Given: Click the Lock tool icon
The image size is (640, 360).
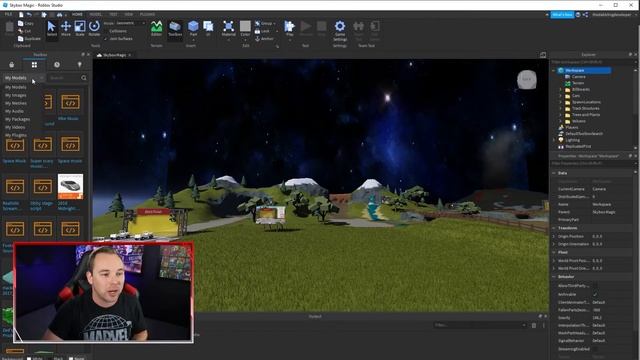Looking at the screenshot, I should coord(258,31).
